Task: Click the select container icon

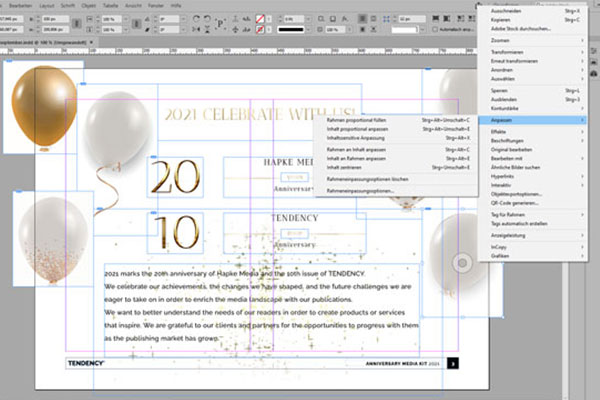Action: [235, 19]
